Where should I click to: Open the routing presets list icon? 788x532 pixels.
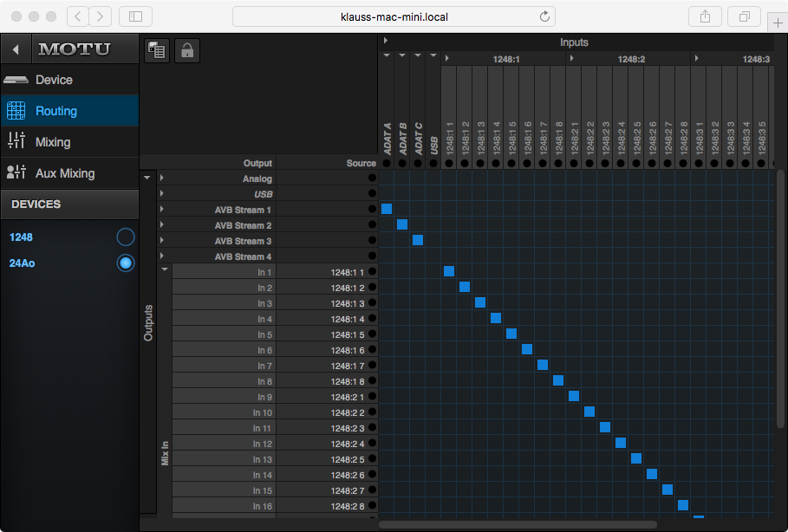[157, 50]
